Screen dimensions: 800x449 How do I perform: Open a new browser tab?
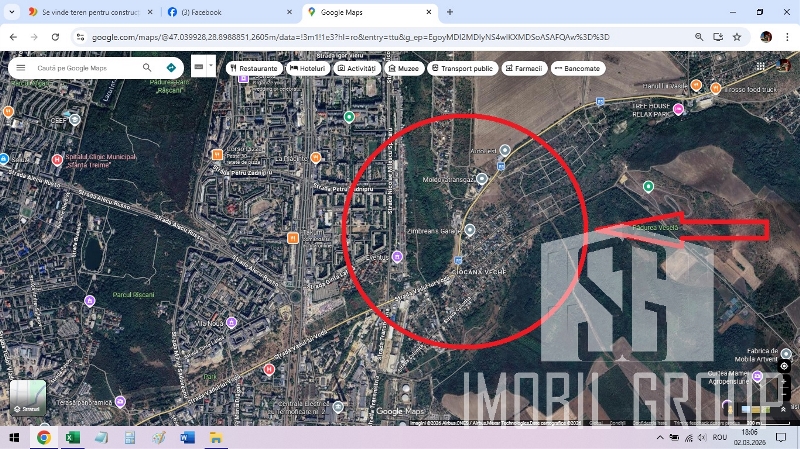point(450,12)
